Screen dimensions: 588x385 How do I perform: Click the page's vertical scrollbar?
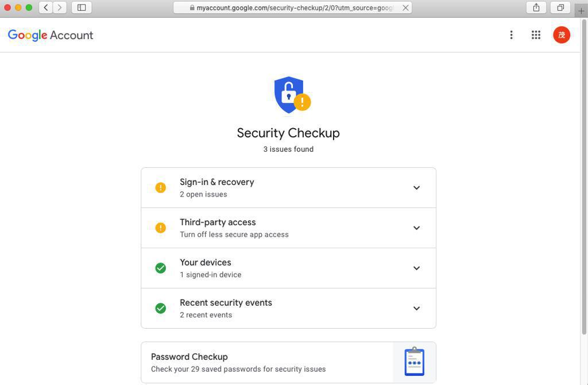(585, 172)
